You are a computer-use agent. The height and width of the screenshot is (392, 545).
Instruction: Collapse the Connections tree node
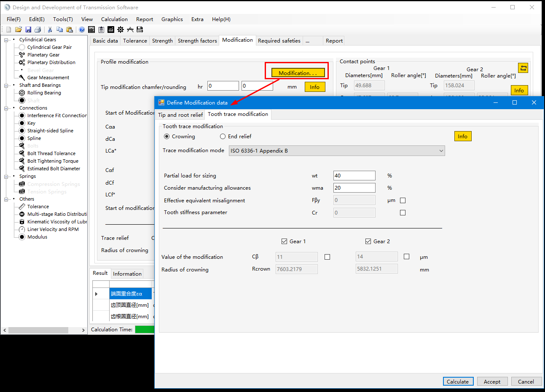point(6,108)
